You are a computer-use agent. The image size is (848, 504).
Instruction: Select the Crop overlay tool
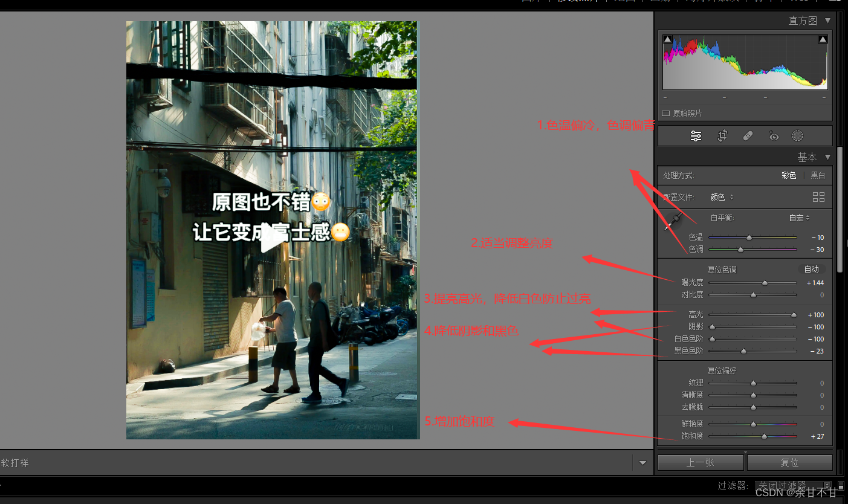[722, 136]
